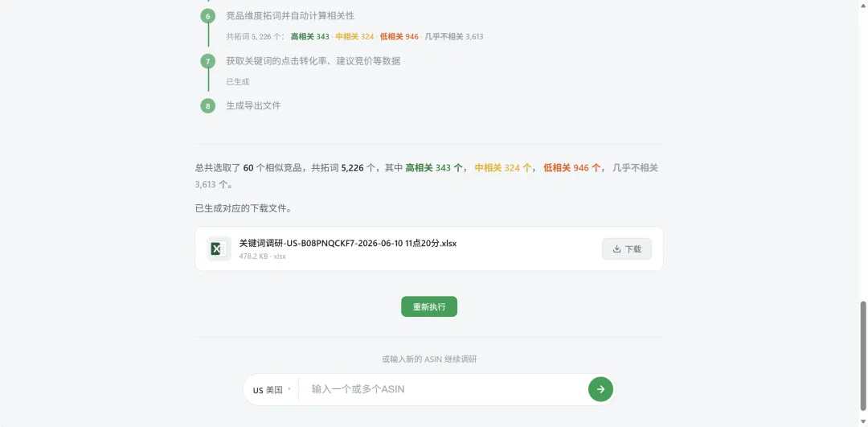Viewport: 868px width, 427px height.
Task: Click the step 6 circle marker
Action: coord(207,16)
